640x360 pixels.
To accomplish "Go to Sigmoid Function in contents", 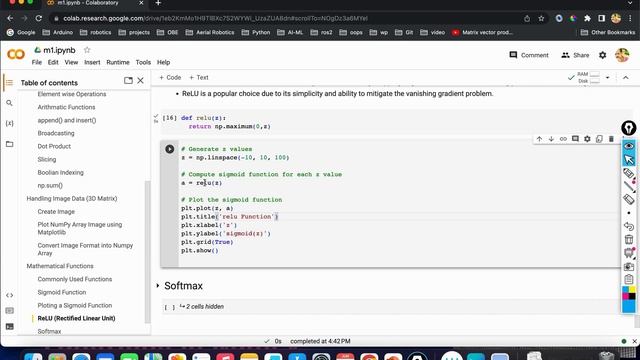I will [62, 292].
